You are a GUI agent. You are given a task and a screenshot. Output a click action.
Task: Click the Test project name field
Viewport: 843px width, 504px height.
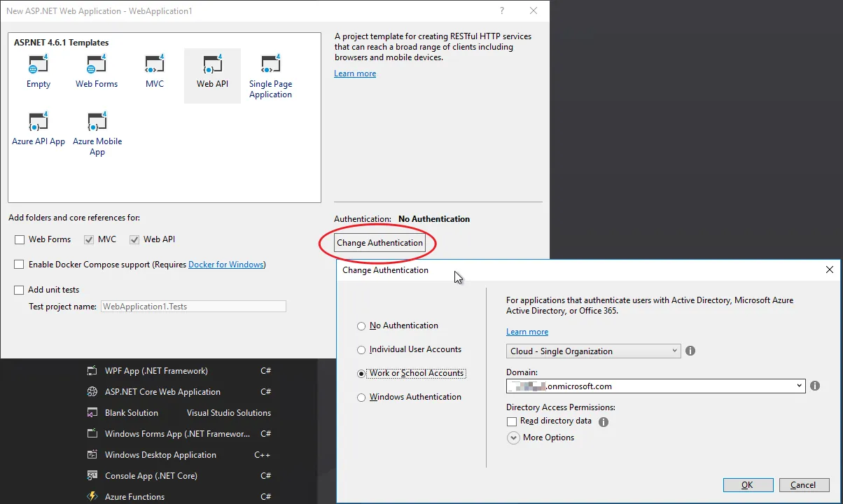193,306
